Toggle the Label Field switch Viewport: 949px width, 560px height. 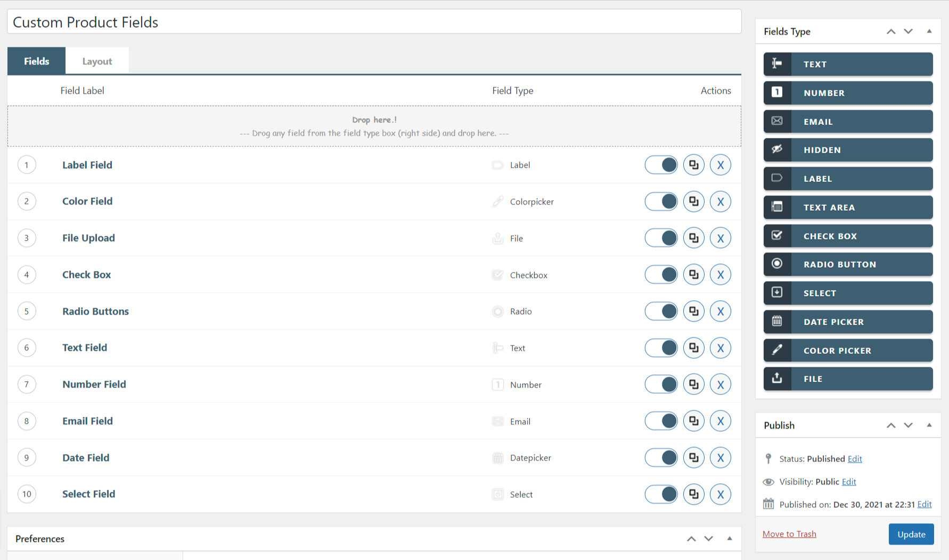661,165
